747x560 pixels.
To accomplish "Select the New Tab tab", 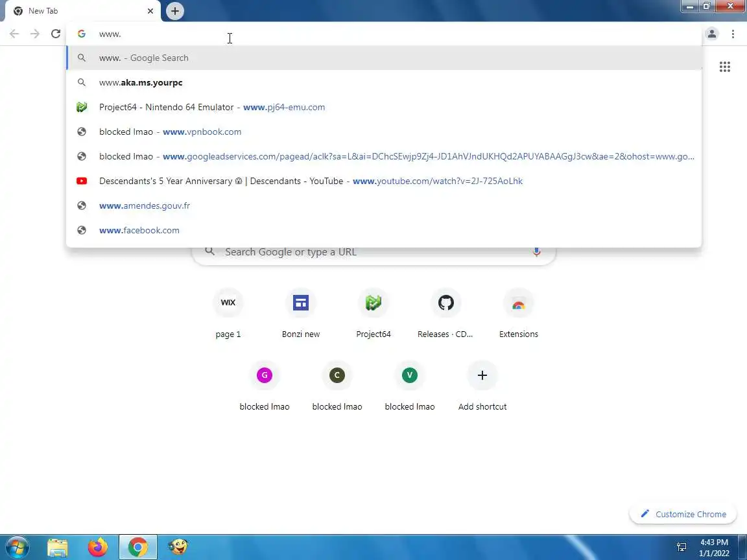I will tap(82, 11).
